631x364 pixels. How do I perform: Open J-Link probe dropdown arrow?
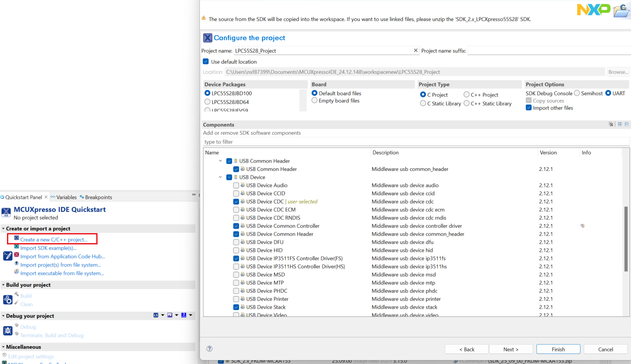pyautogui.click(x=190, y=315)
